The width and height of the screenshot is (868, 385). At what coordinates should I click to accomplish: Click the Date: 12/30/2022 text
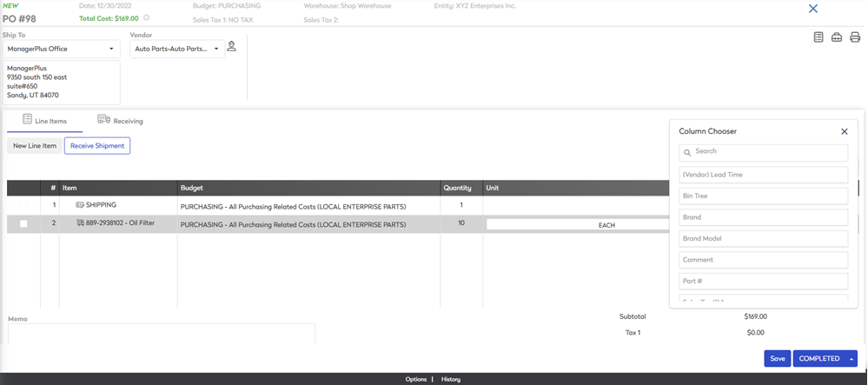(105, 6)
